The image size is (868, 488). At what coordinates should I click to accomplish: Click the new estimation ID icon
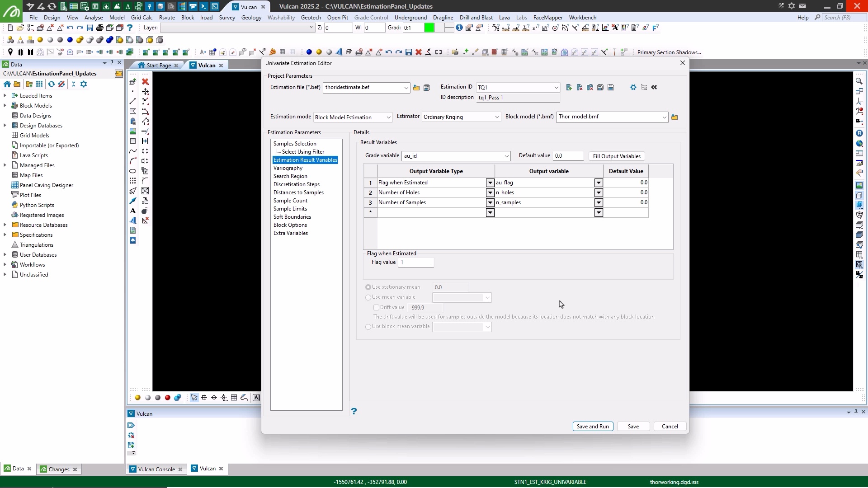click(x=569, y=87)
